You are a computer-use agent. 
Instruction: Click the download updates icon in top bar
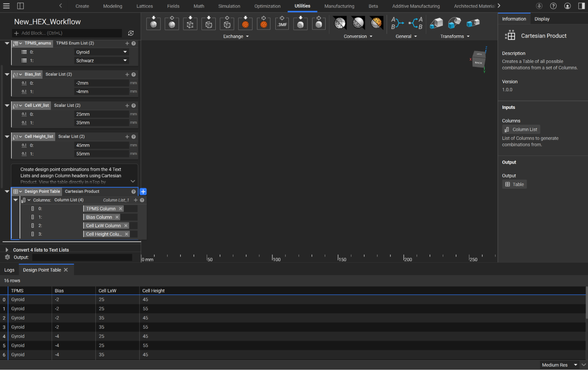pyautogui.click(x=539, y=6)
